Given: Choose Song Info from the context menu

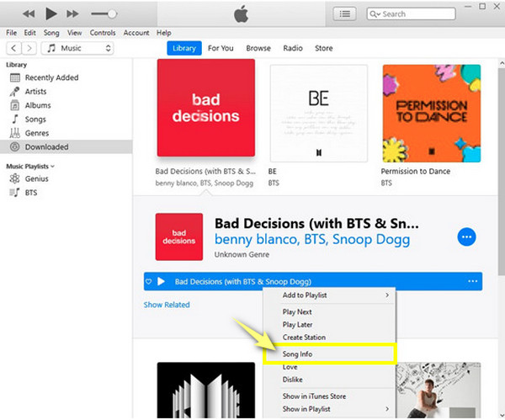Looking at the screenshot, I should (329, 354).
